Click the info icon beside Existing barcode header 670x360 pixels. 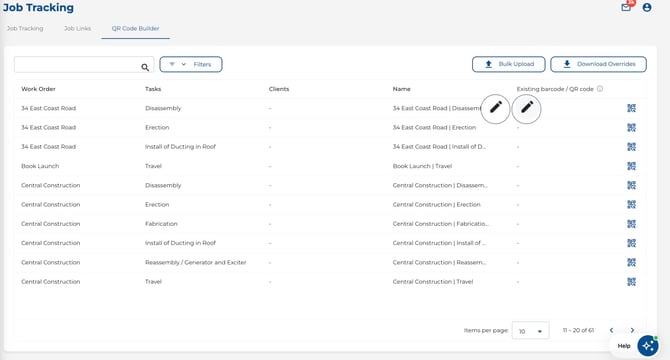click(x=600, y=89)
